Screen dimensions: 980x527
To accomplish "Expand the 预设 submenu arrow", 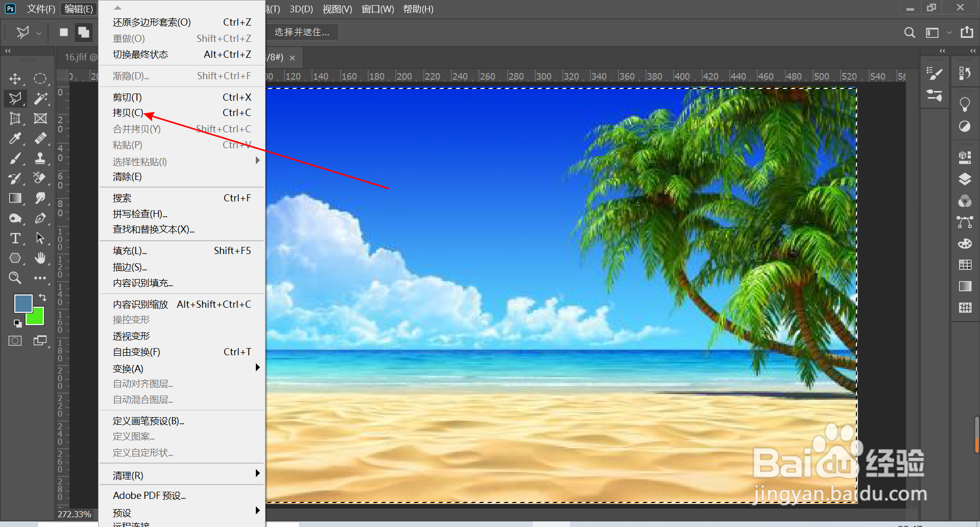I will (x=258, y=511).
